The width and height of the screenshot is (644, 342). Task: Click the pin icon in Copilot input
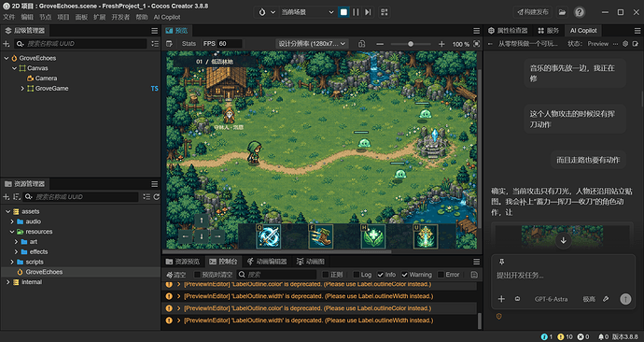coord(501,262)
